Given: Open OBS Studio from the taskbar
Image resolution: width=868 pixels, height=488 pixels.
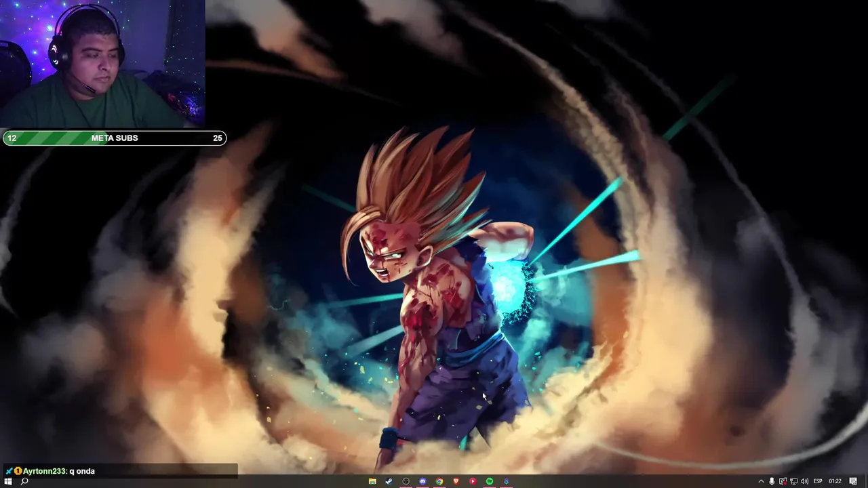Looking at the screenshot, I should coord(406,481).
